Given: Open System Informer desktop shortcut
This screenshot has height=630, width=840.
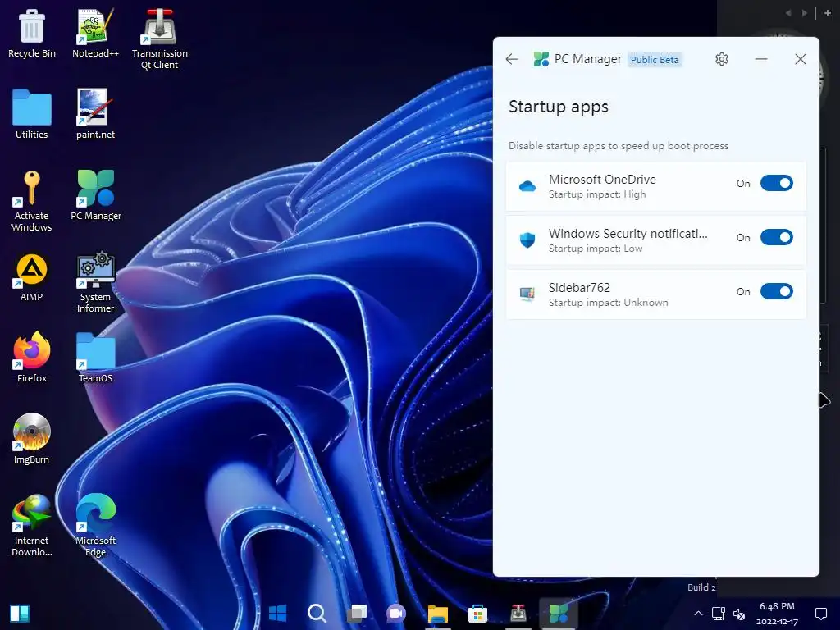Looking at the screenshot, I should [x=95, y=282].
